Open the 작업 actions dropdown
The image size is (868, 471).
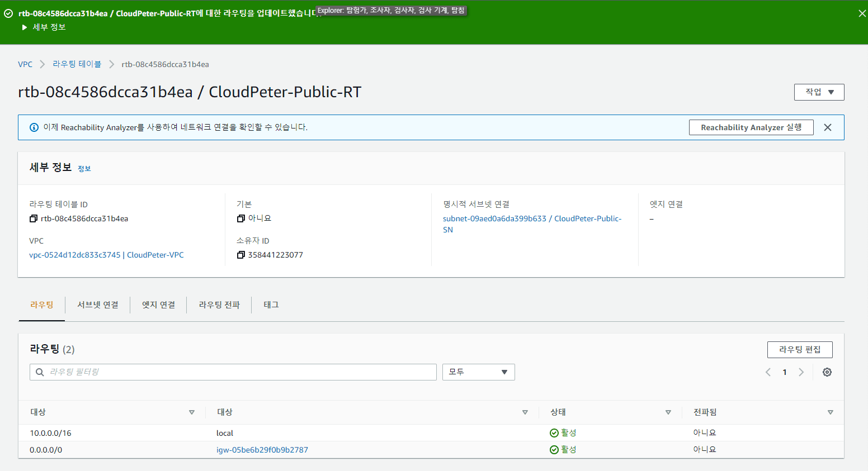click(819, 92)
